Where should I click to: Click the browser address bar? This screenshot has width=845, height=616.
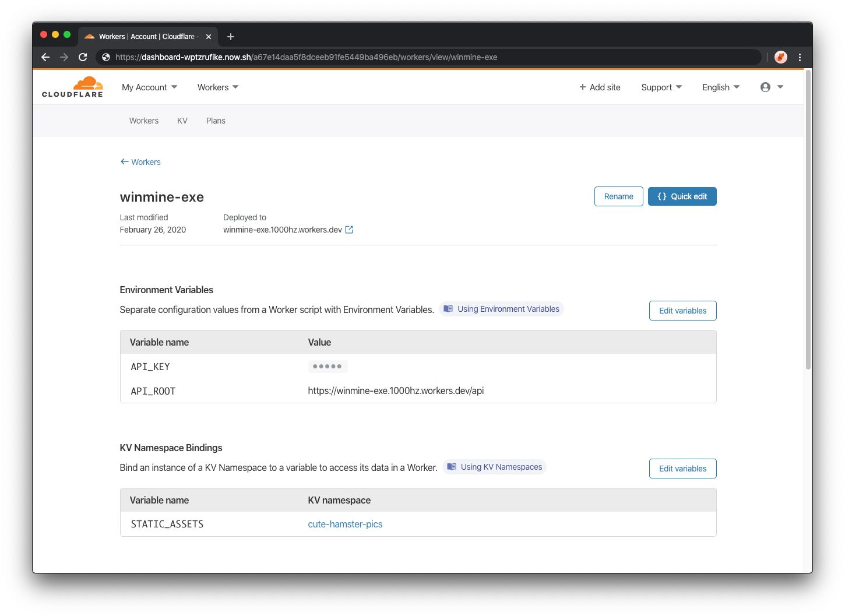click(408, 57)
